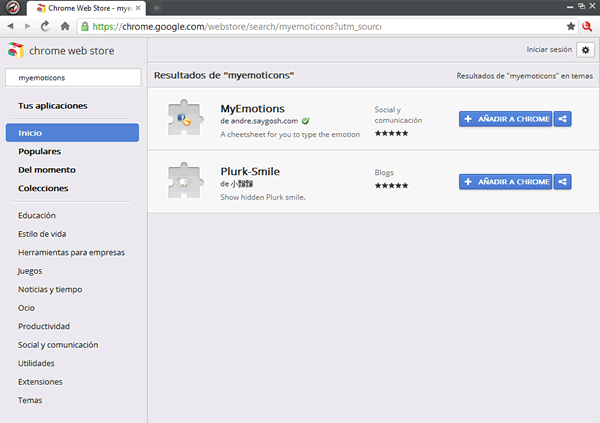
Task: Select Inicio in the sidebar
Action: click(72, 133)
